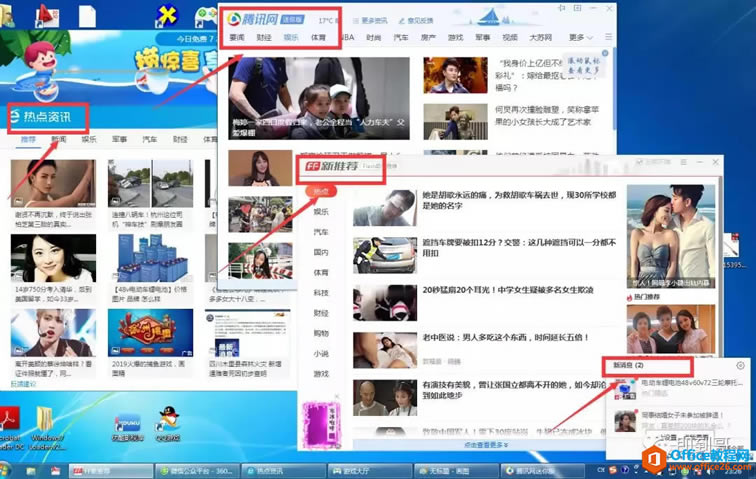This screenshot has height=479, width=756.
Task: Open 更多资讯 link in the Tencent header
Action: [370, 21]
